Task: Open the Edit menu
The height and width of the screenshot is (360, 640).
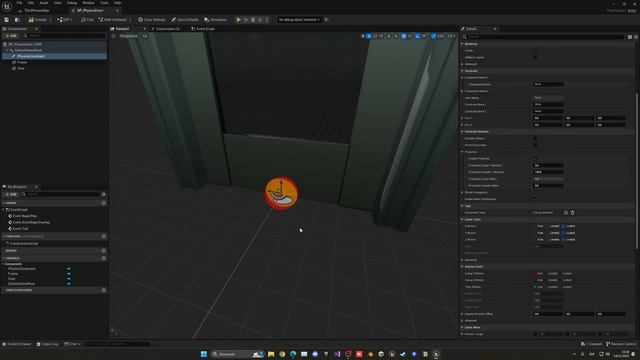Action: (31, 3)
